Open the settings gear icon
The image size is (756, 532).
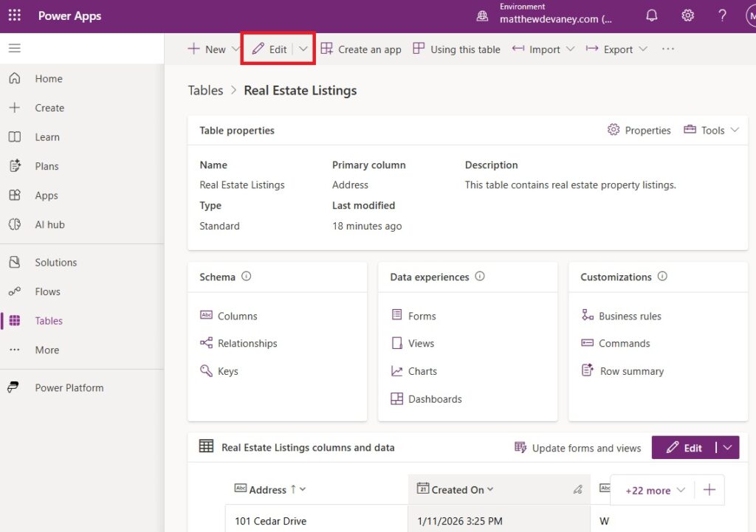687,15
